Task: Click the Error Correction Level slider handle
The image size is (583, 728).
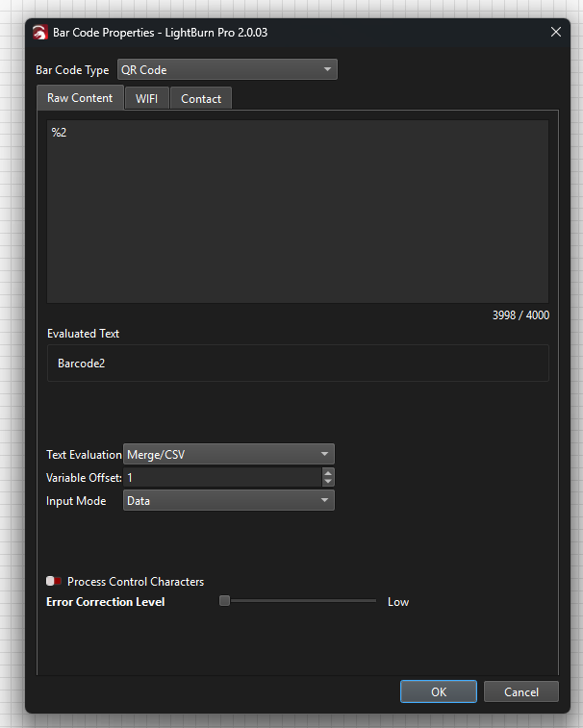Action: (224, 601)
